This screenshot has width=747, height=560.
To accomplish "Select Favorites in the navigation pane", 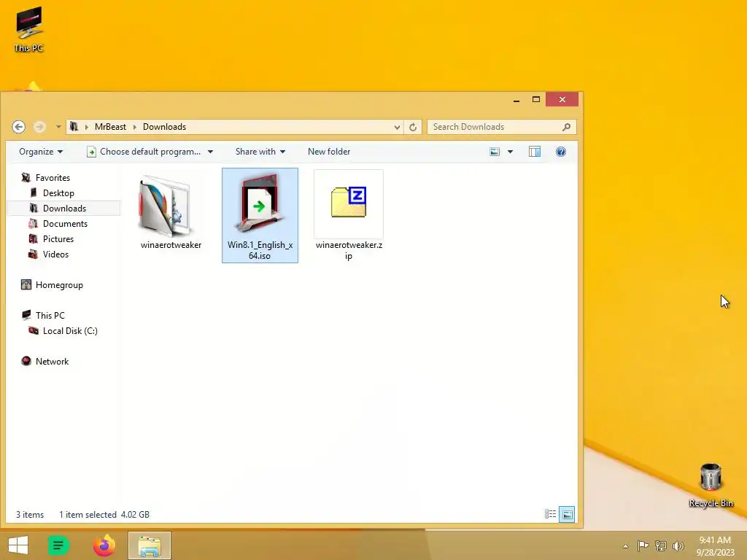I will point(53,178).
